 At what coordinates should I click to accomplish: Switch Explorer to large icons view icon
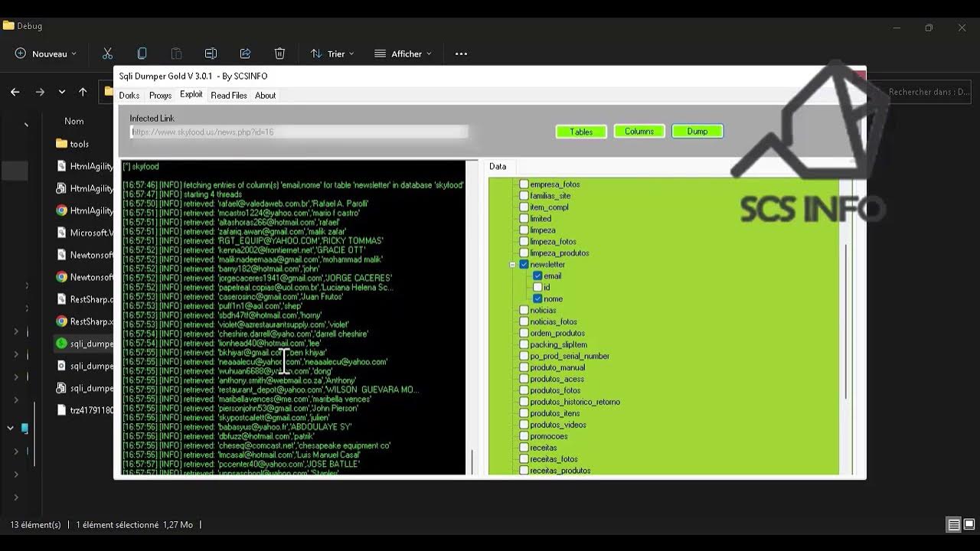click(x=969, y=525)
